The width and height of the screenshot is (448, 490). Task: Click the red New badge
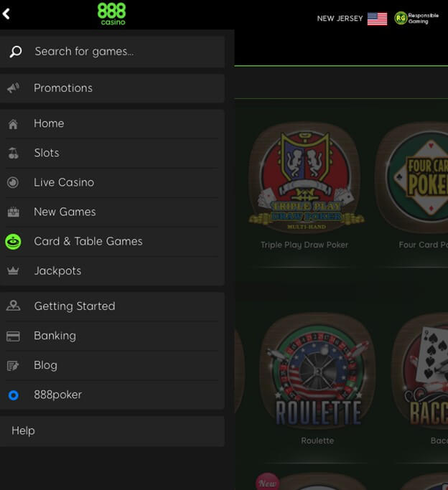pos(268,483)
